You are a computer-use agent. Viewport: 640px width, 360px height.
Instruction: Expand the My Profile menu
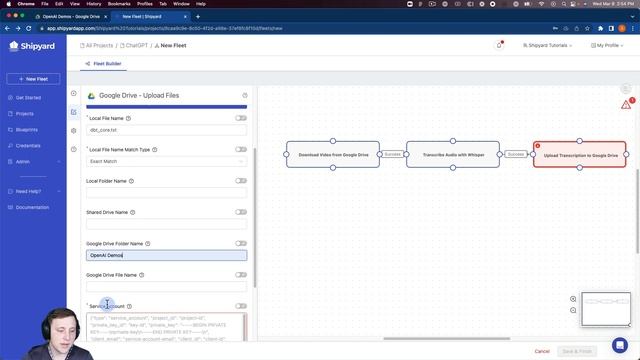tap(607, 45)
